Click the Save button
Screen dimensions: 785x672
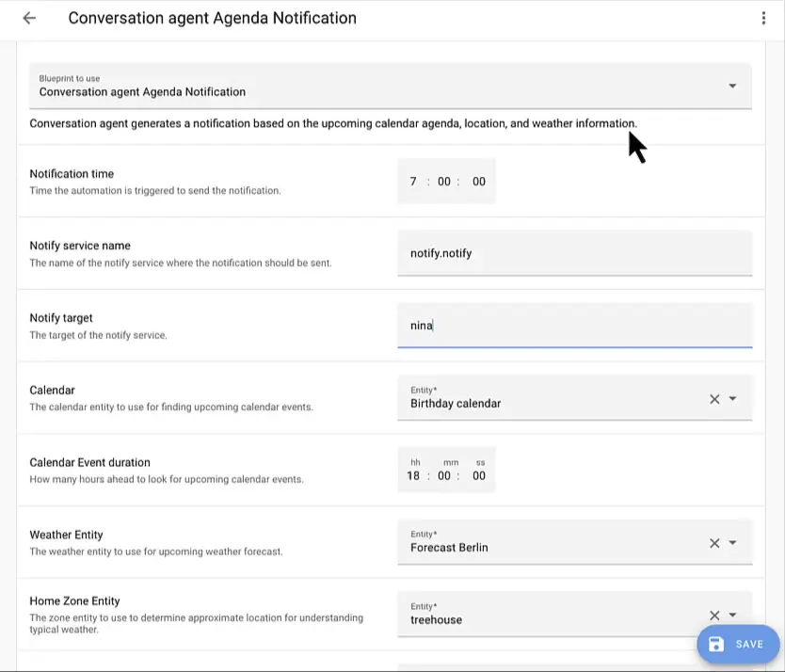tap(738, 644)
